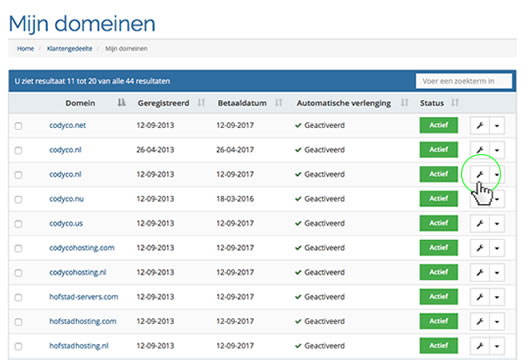The width and height of the screenshot is (525, 360).
Task: Select the codyco.nu row checkbox
Action: tap(18, 199)
